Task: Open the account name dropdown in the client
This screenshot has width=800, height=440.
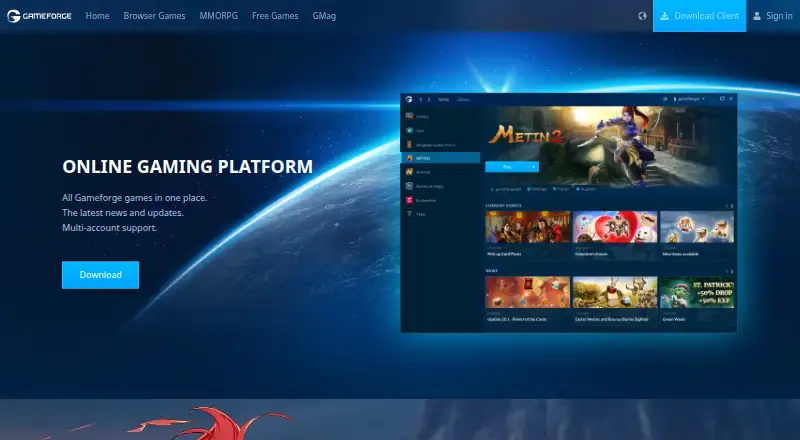Action: tap(689, 99)
